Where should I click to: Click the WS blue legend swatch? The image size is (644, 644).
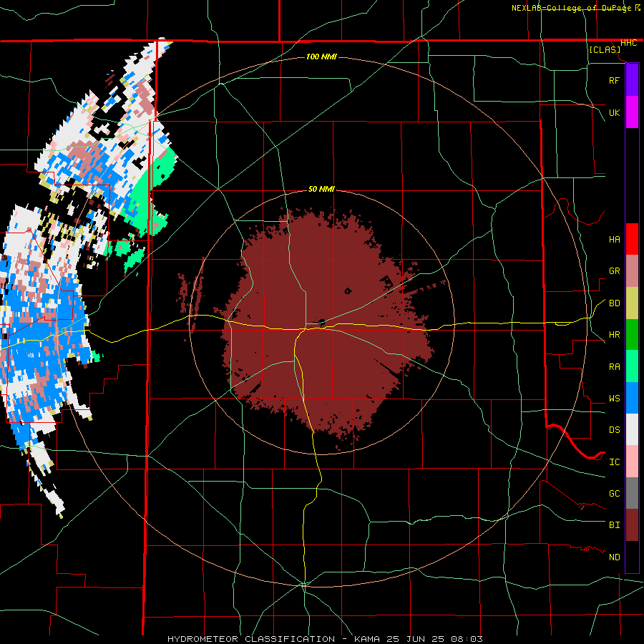632,398
